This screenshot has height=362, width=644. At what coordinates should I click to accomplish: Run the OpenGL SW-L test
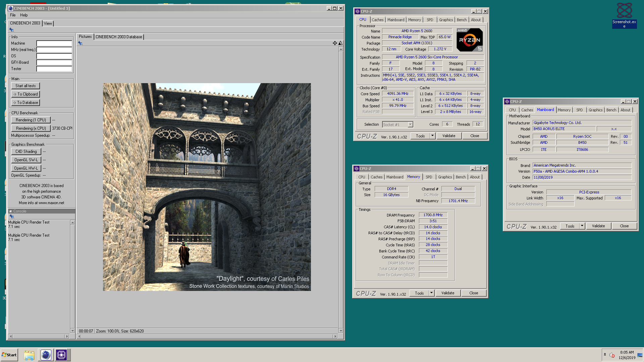[x=26, y=160]
